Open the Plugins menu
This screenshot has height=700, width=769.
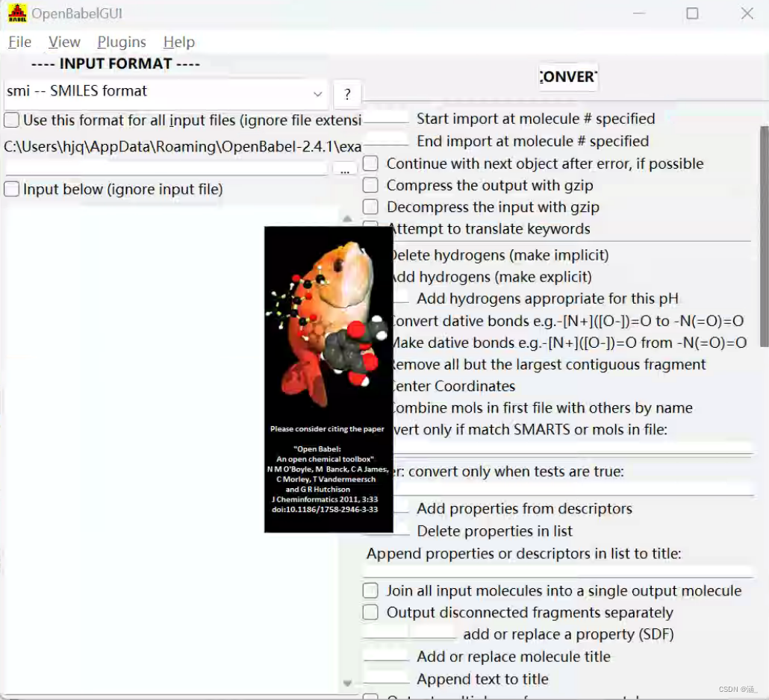coord(122,42)
